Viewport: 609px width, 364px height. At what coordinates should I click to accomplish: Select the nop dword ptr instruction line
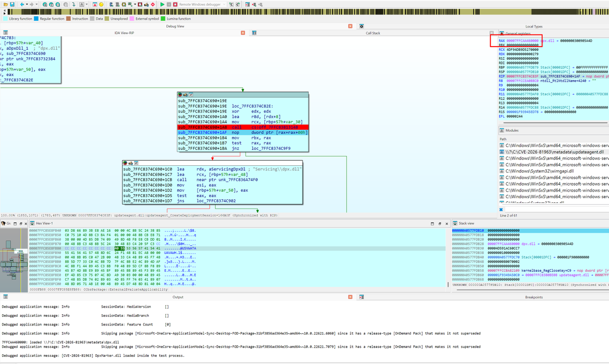[243, 132]
